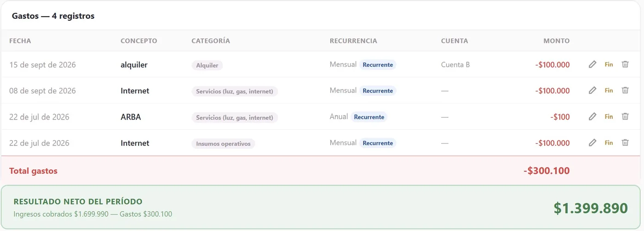The width and height of the screenshot is (644, 231).
Task: Click the -$100 amount for ARBA
Action: 560,117
